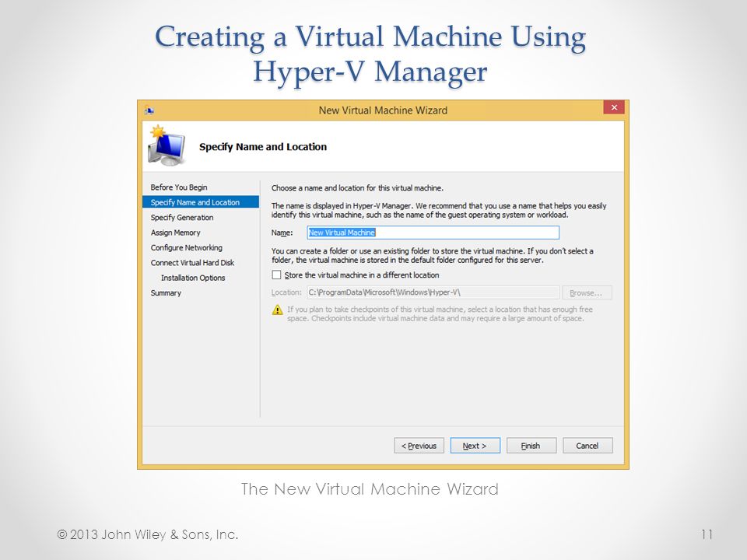The image size is (747, 560).
Task: Click Next to continue the wizard
Action: pos(475,446)
